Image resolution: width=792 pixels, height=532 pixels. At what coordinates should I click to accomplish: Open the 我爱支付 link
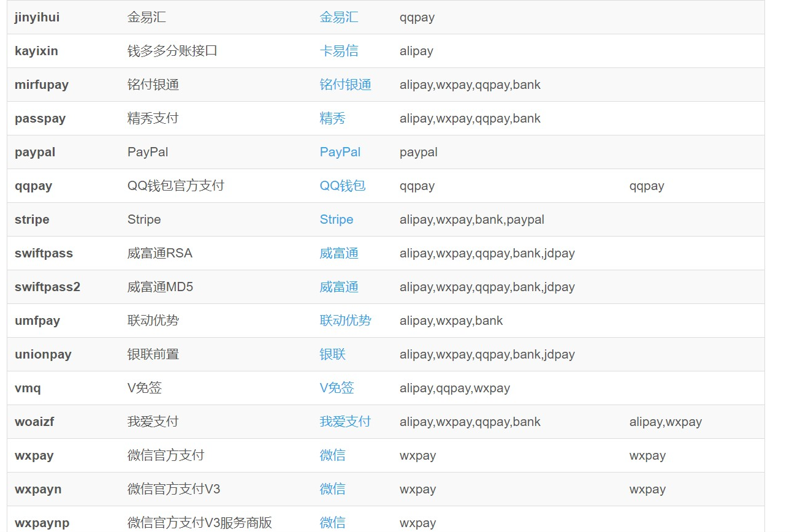(346, 422)
